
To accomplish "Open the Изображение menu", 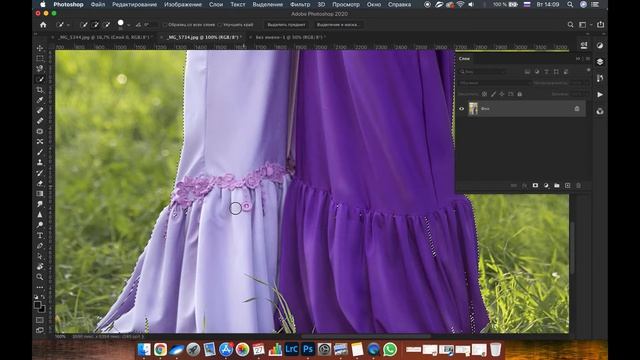I will [x=183, y=4].
